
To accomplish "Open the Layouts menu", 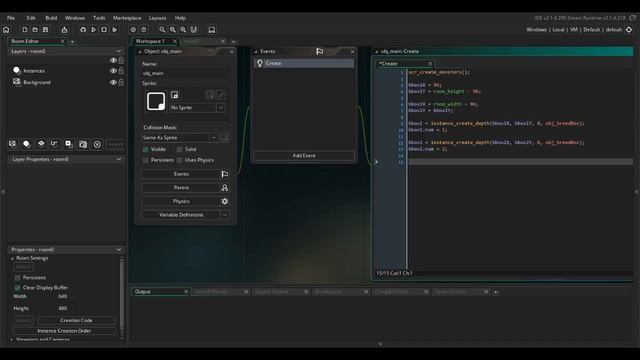I will pos(157,18).
